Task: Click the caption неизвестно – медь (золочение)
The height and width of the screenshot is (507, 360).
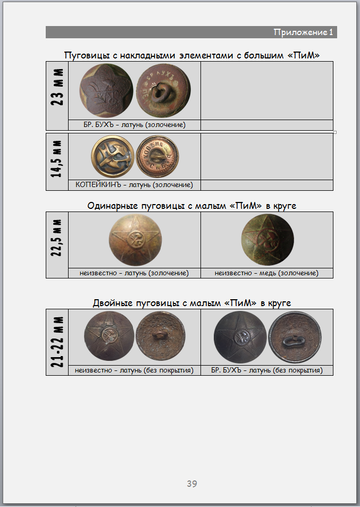Action: click(x=267, y=273)
